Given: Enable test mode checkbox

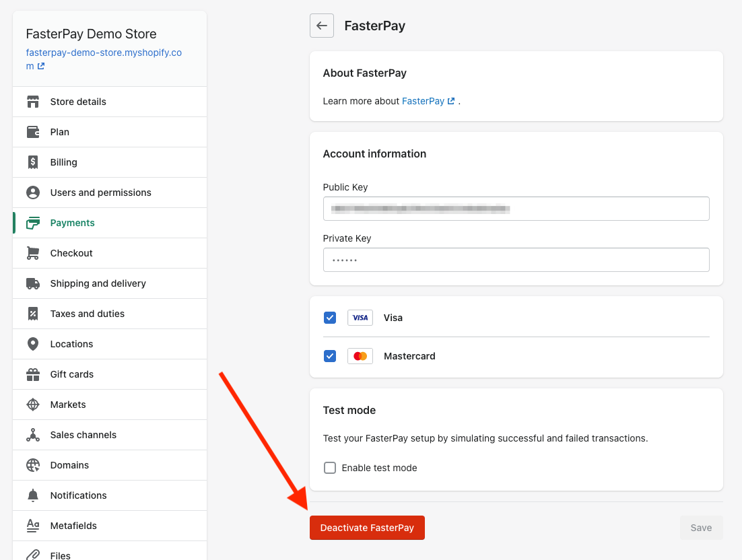Looking at the screenshot, I should click(x=330, y=468).
